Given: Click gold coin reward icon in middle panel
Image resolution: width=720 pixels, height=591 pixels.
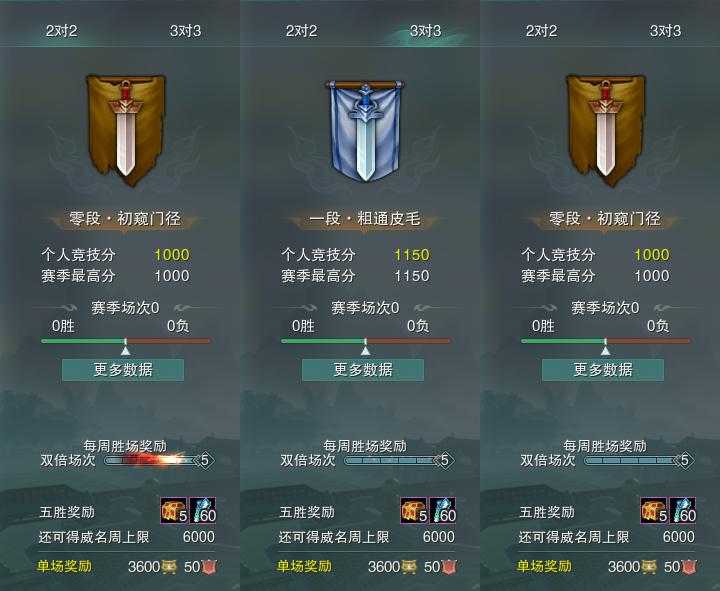Looking at the screenshot, I should point(409,567).
